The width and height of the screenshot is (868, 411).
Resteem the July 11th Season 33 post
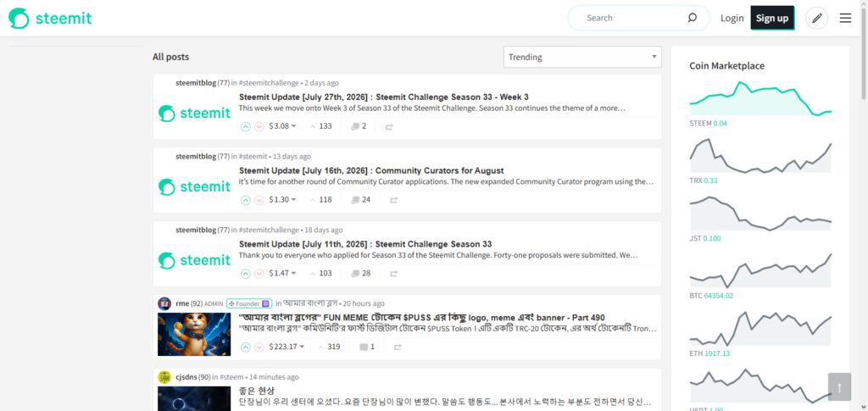[393, 274]
